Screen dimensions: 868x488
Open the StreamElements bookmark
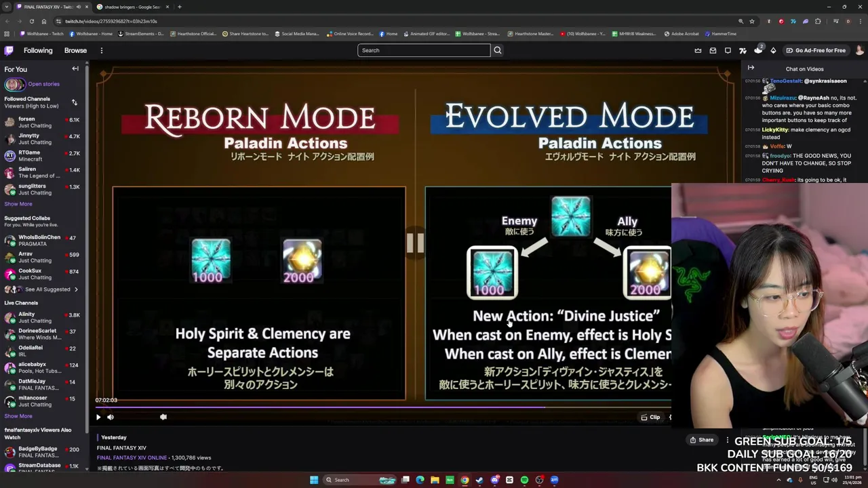tap(141, 34)
